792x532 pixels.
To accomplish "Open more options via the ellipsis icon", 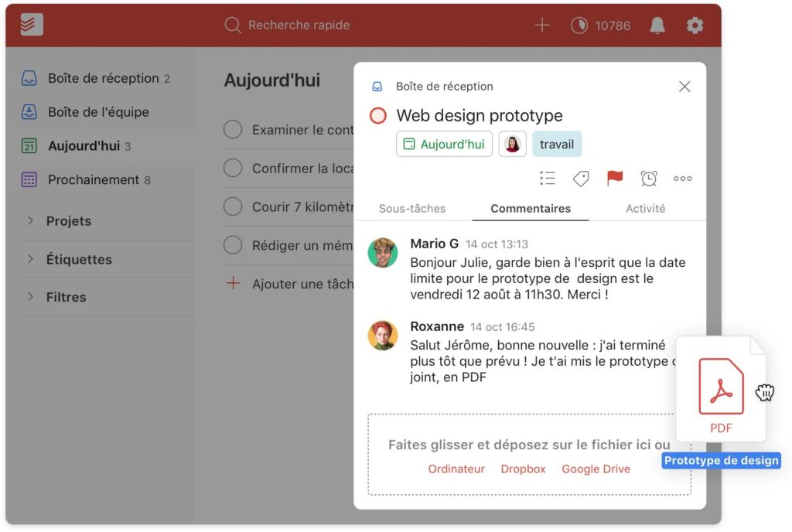I will tap(682, 179).
